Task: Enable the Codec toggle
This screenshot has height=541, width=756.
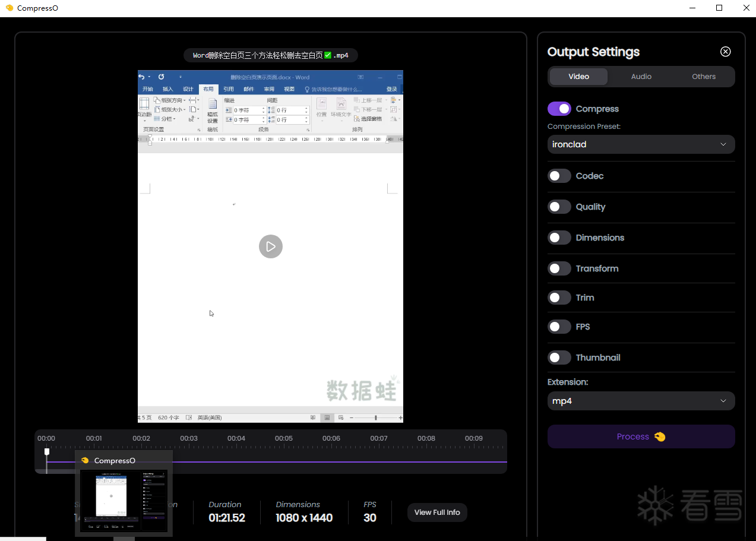Action: (x=559, y=176)
